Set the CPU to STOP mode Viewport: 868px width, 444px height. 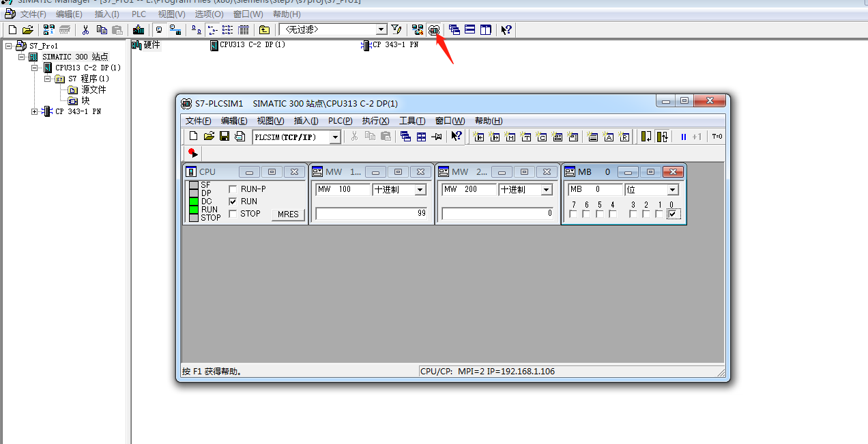(234, 213)
